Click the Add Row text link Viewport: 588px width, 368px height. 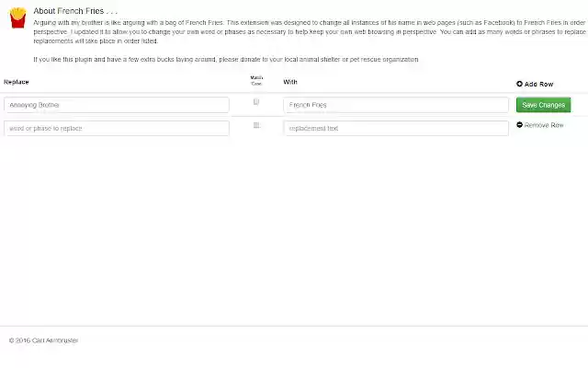(x=539, y=84)
